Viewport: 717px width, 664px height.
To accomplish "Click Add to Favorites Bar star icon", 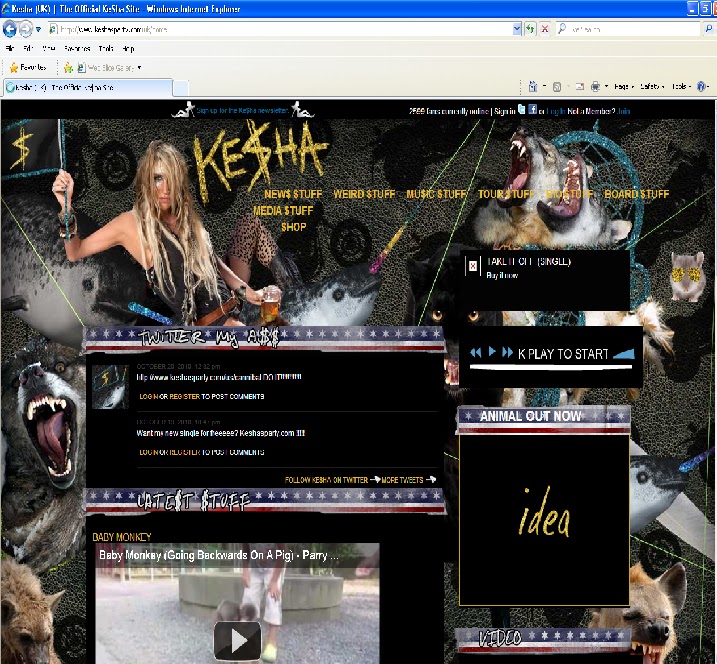I will [68, 68].
